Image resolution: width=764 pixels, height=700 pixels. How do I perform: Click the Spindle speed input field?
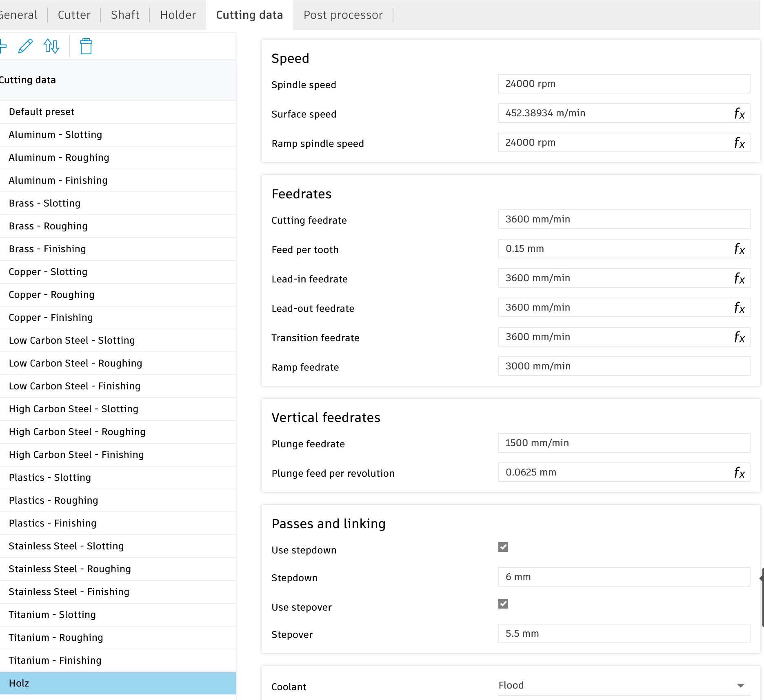click(x=624, y=84)
